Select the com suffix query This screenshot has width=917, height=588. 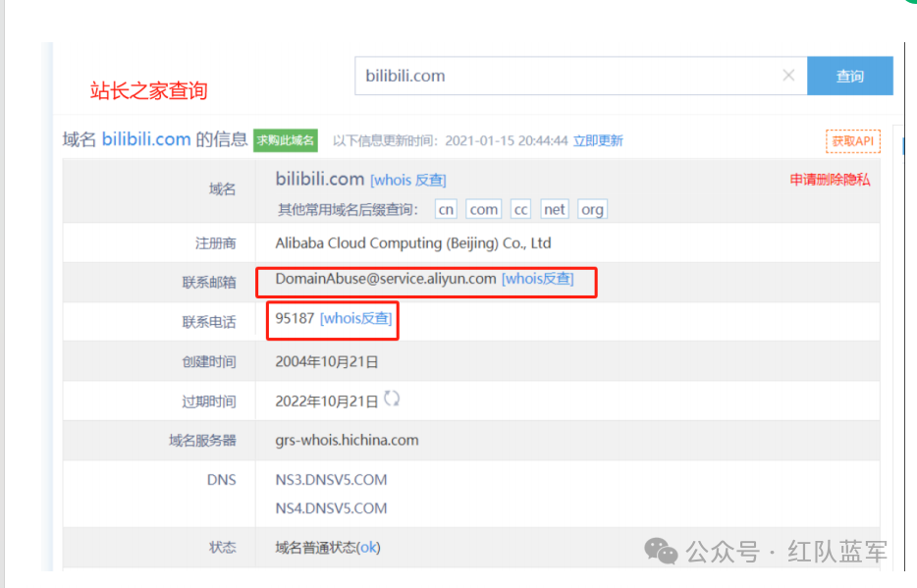[484, 209]
